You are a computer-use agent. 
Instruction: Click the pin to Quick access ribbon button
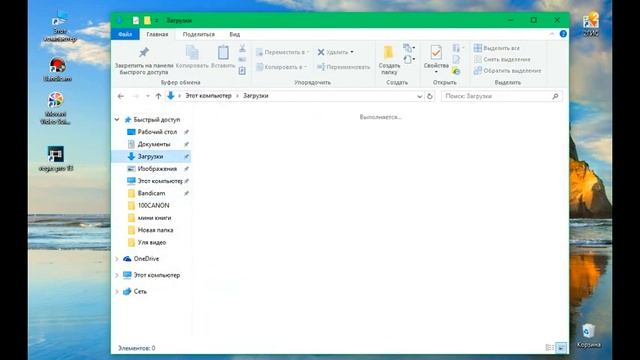(x=144, y=60)
